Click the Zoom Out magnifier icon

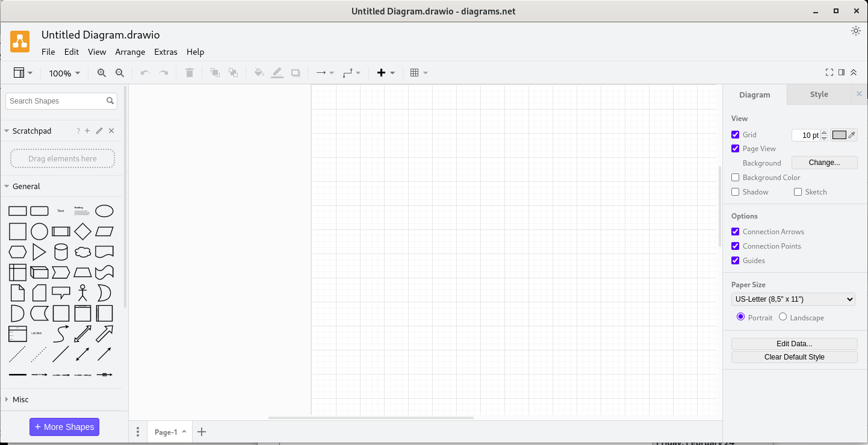[x=120, y=73]
